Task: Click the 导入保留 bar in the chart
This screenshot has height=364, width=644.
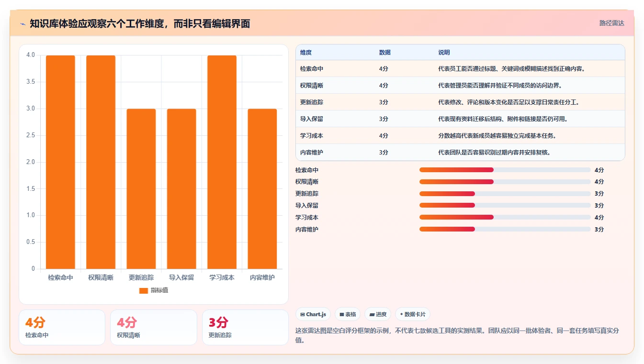Action: click(181, 189)
